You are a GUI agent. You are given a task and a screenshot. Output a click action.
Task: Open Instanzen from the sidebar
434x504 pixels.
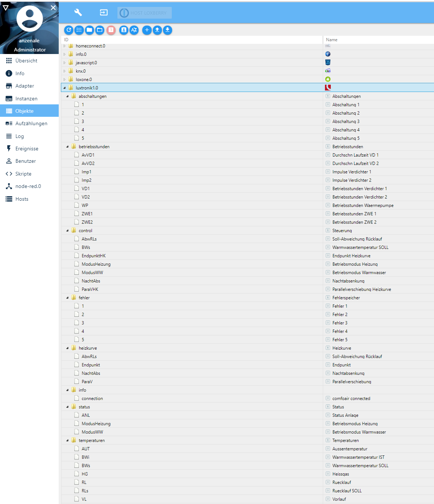[29, 99]
